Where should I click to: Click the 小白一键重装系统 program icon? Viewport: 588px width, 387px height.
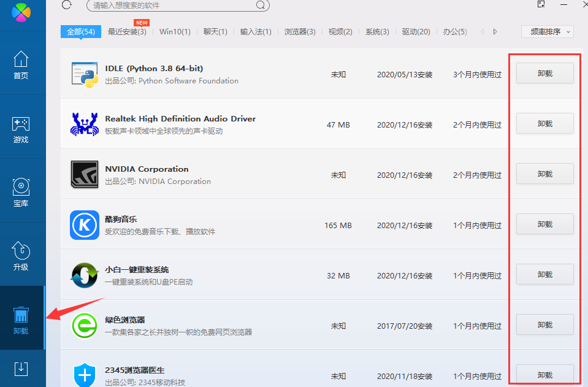click(85, 275)
